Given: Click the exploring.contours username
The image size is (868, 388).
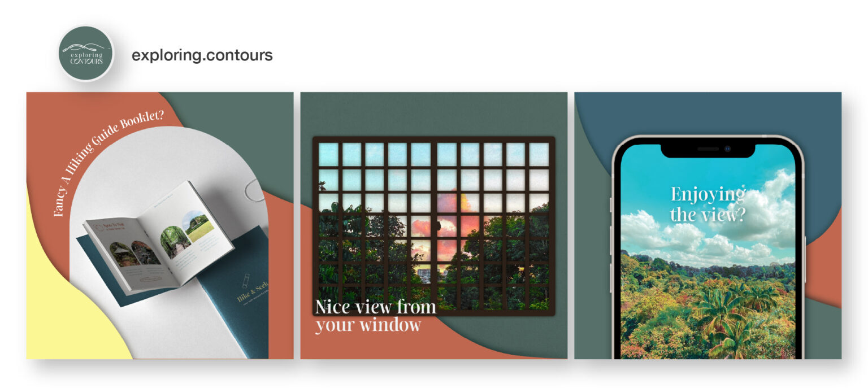Looking at the screenshot, I should (x=202, y=55).
